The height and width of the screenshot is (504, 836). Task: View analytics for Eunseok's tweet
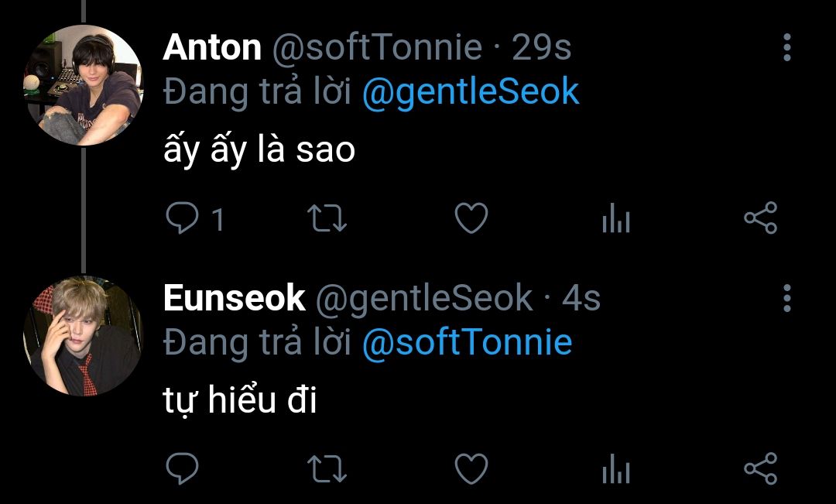pos(616,469)
